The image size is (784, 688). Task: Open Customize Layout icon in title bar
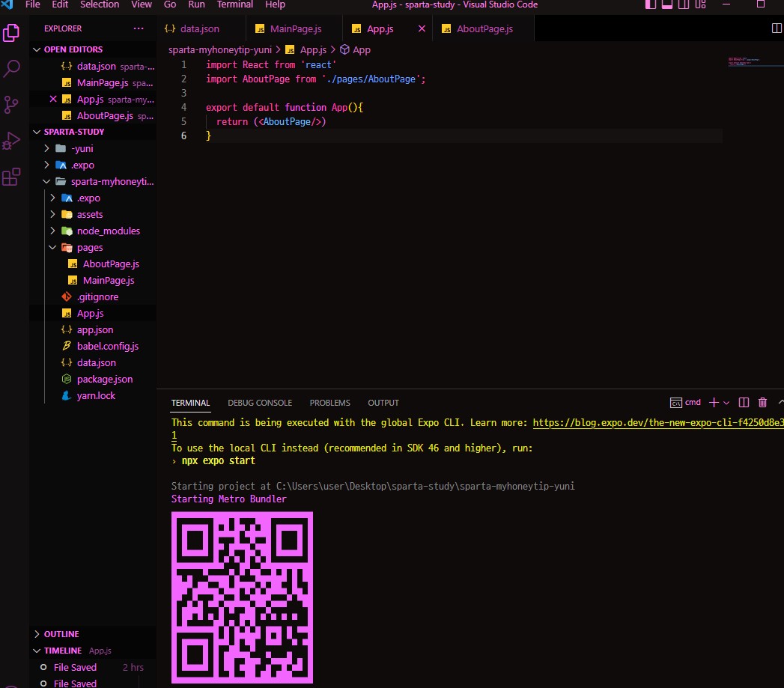click(x=700, y=4)
